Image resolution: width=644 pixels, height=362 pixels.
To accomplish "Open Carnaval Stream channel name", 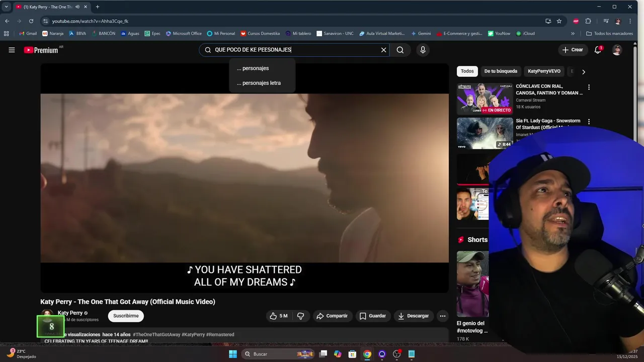I will click(530, 100).
